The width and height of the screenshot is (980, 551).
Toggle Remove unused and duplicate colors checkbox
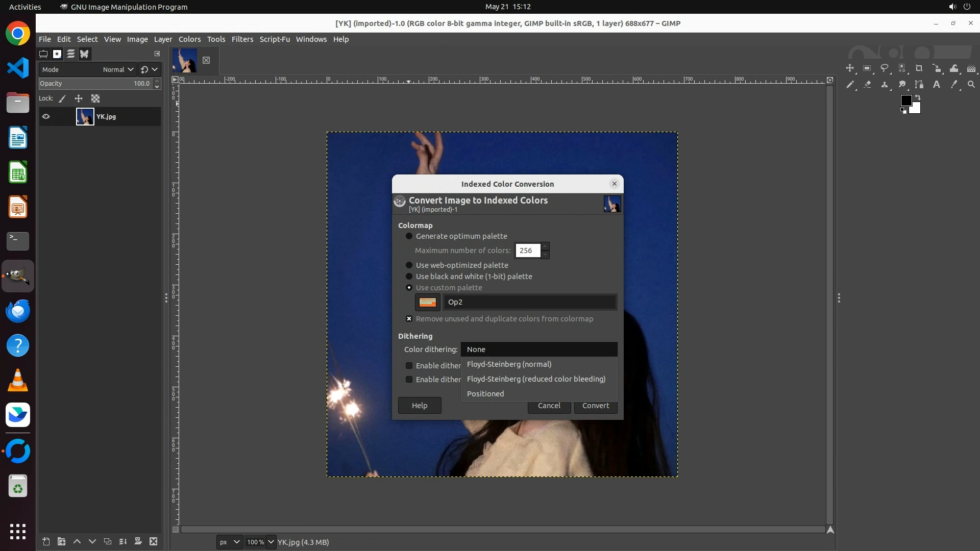pyautogui.click(x=409, y=319)
